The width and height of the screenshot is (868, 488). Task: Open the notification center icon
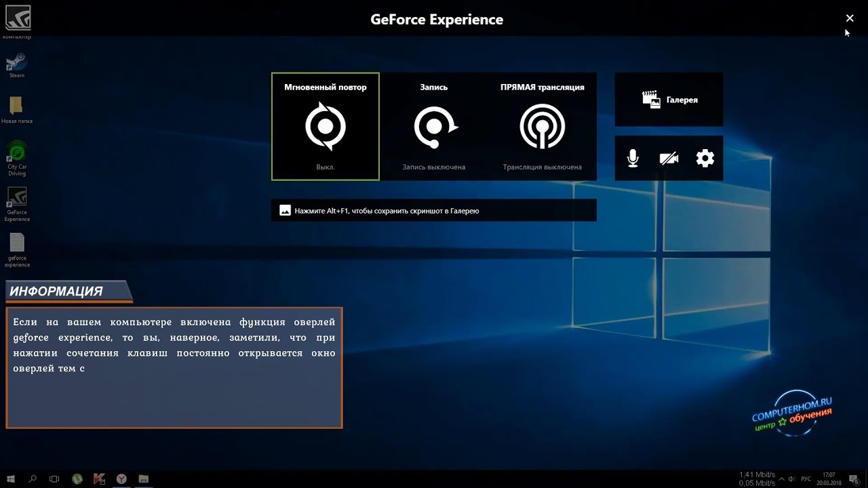coord(854,479)
